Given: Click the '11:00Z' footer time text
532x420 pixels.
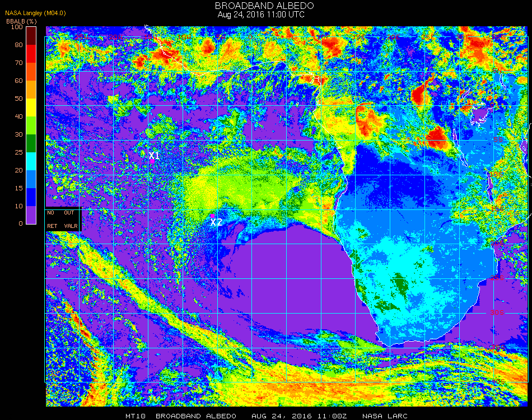Looking at the screenshot, I should tap(332, 416).
